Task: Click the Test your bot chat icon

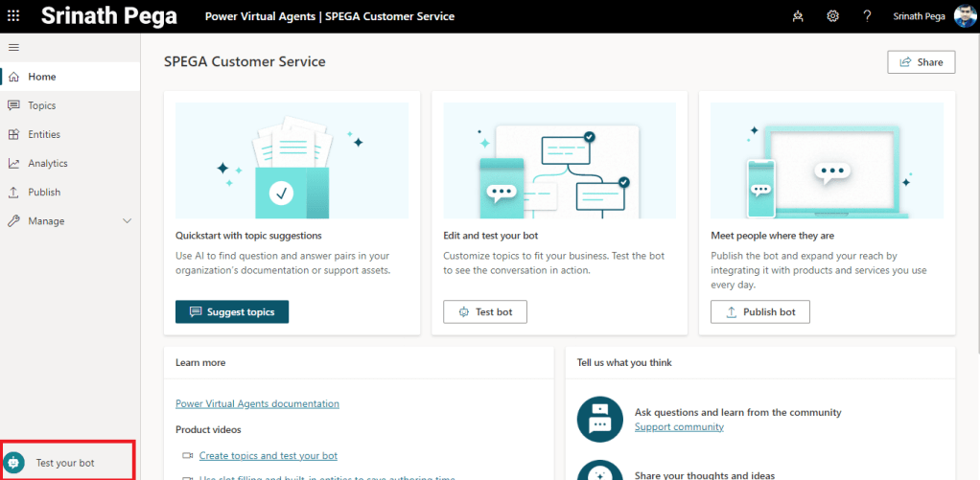Action: click(14, 463)
